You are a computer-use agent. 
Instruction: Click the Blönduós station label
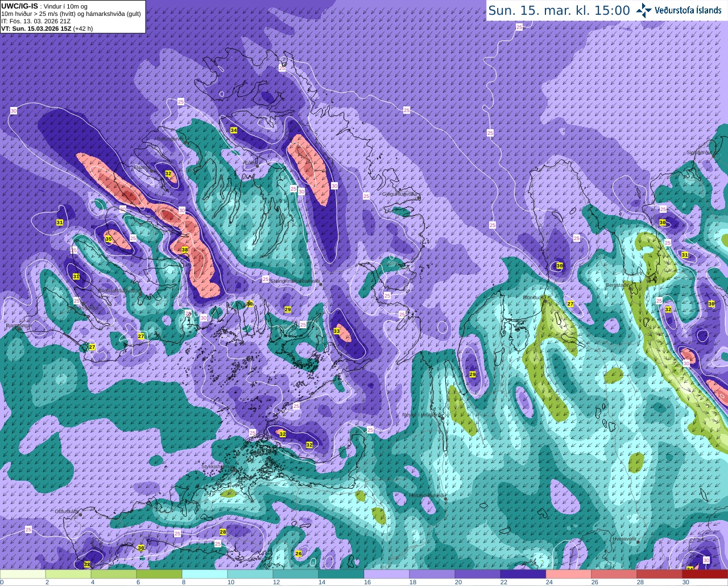click(x=534, y=298)
